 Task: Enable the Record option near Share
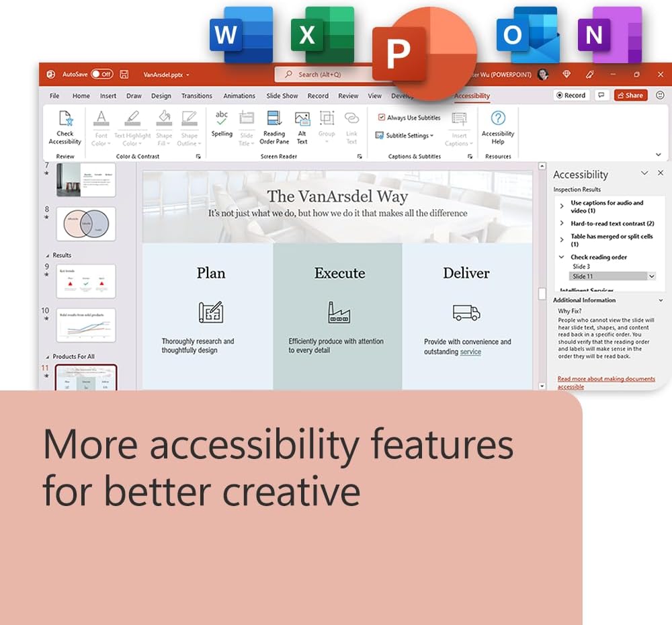(x=570, y=95)
